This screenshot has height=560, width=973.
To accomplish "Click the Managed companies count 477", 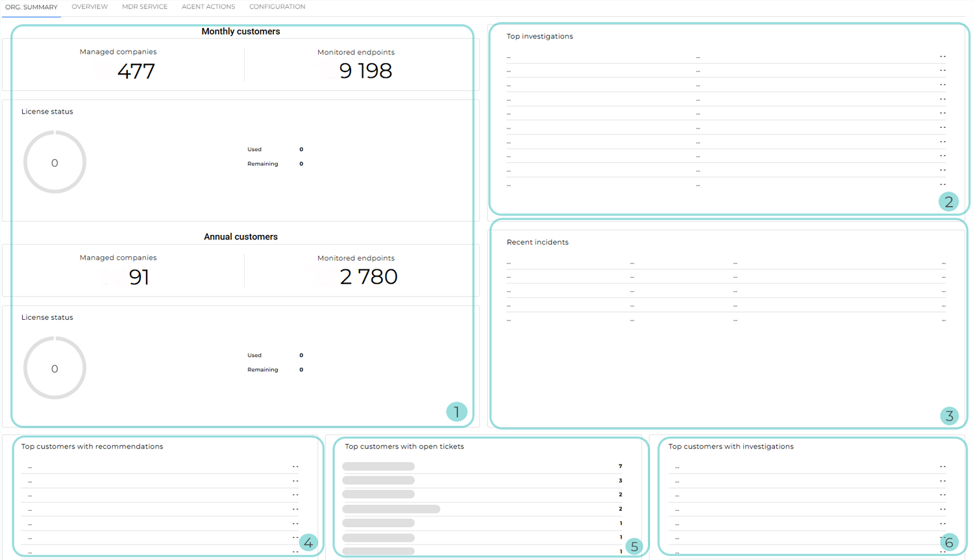I will [136, 71].
